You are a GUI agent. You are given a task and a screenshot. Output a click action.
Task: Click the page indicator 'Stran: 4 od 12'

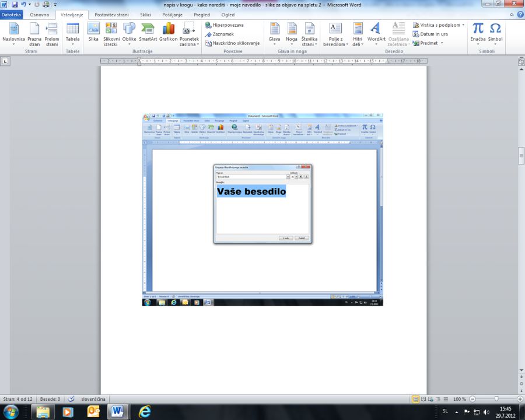click(x=17, y=399)
